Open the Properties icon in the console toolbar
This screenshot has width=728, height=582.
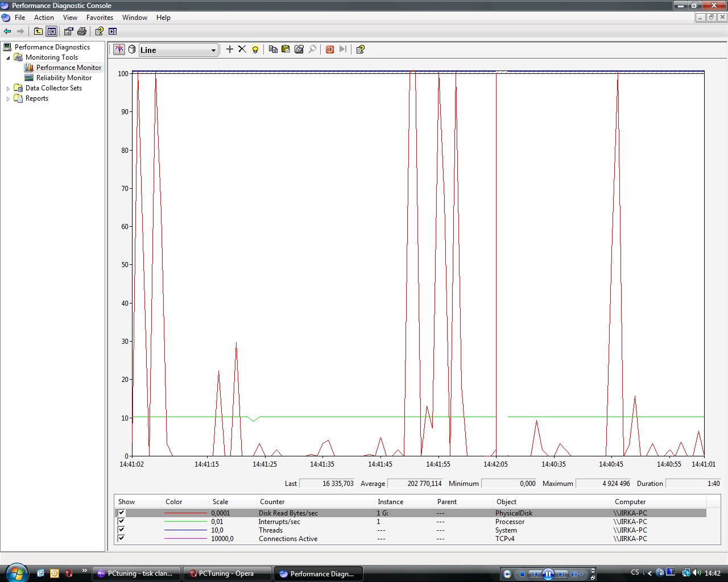pos(69,31)
